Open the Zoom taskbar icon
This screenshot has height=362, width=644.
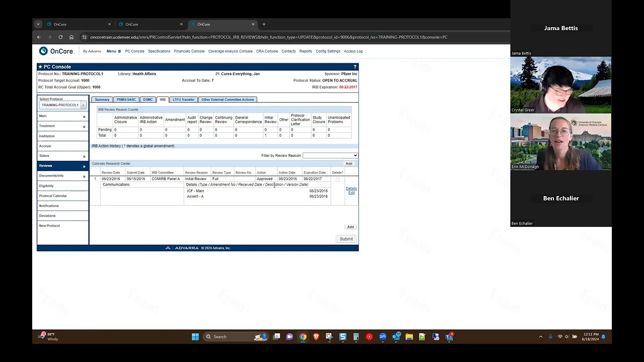click(382, 337)
